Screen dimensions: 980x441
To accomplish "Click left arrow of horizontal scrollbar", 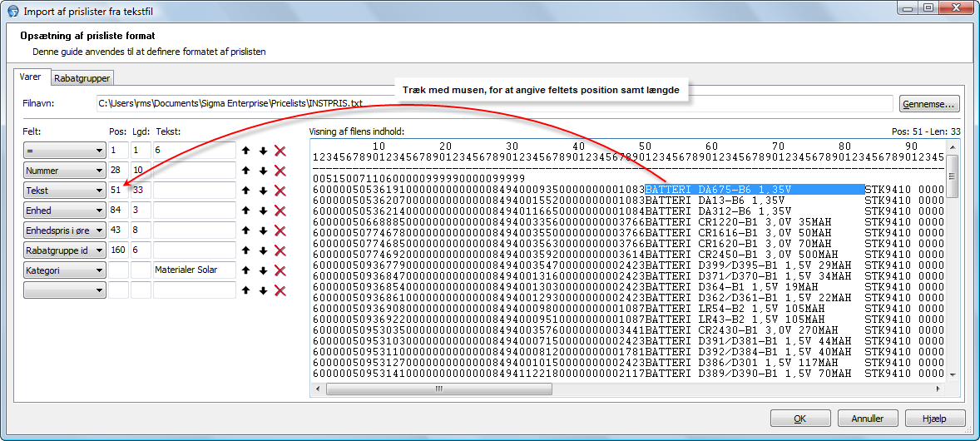I will [x=317, y=389].
